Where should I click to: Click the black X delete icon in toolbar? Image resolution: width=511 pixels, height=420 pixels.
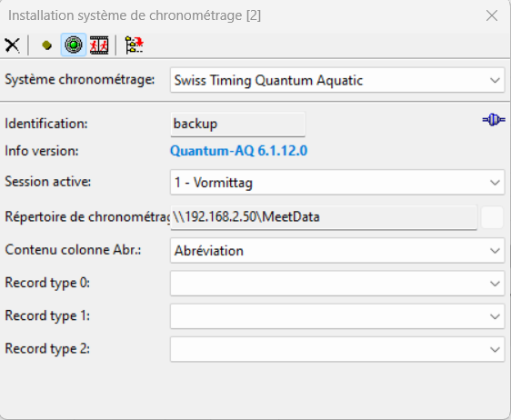[x=12, y=45]
